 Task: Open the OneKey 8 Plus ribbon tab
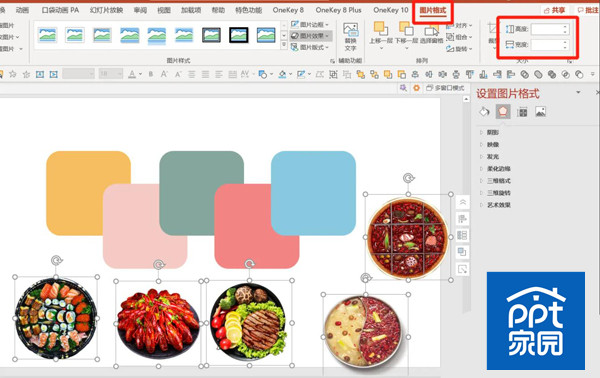pos(338,10)
